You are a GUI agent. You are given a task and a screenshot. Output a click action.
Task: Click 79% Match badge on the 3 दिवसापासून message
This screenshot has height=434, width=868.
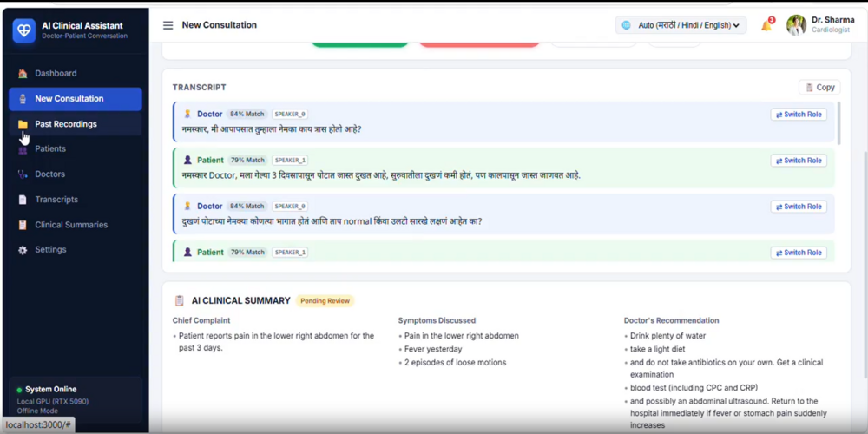coord(247,161)
